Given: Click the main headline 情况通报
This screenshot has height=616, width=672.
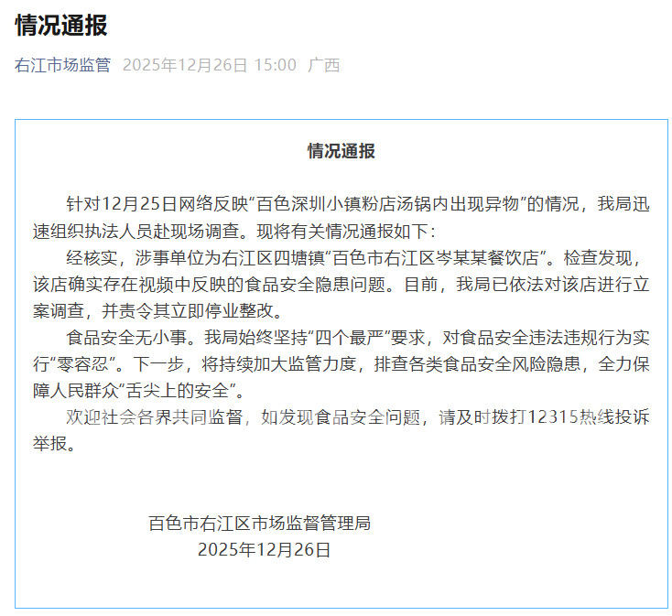Looking at the screenshot, I should [61, 25].
